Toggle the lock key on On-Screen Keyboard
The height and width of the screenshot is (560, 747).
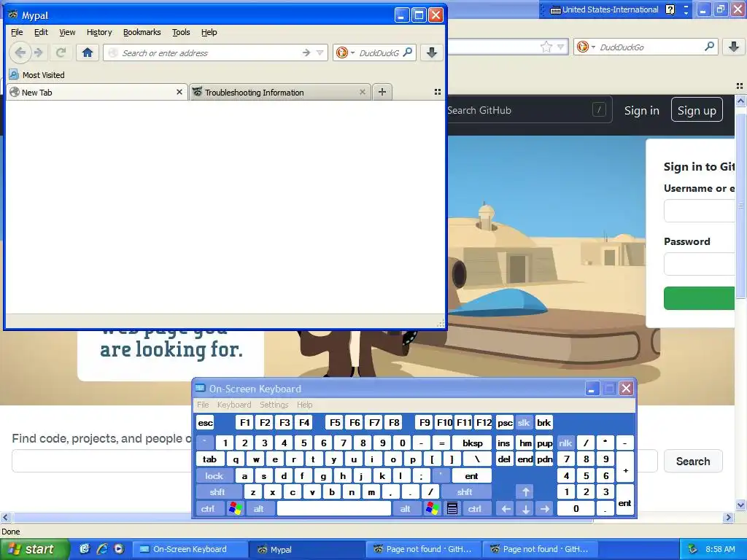click(214, 475)
